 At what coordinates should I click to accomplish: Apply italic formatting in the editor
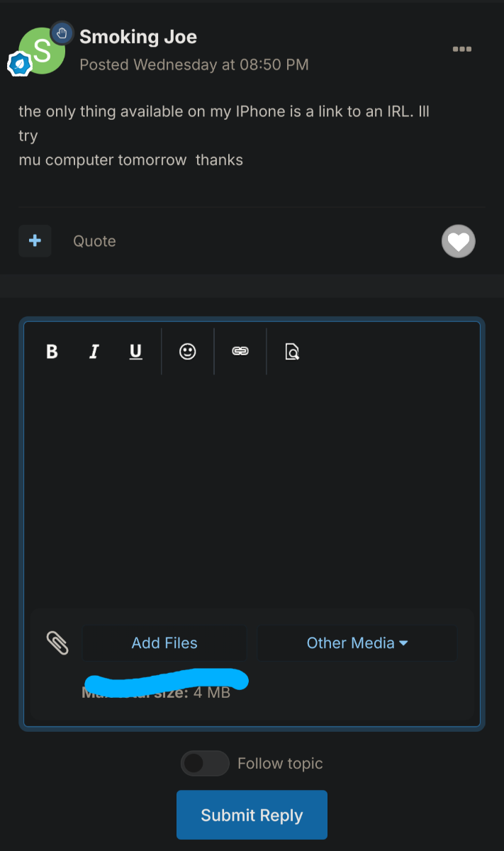(x=94, y=351)
